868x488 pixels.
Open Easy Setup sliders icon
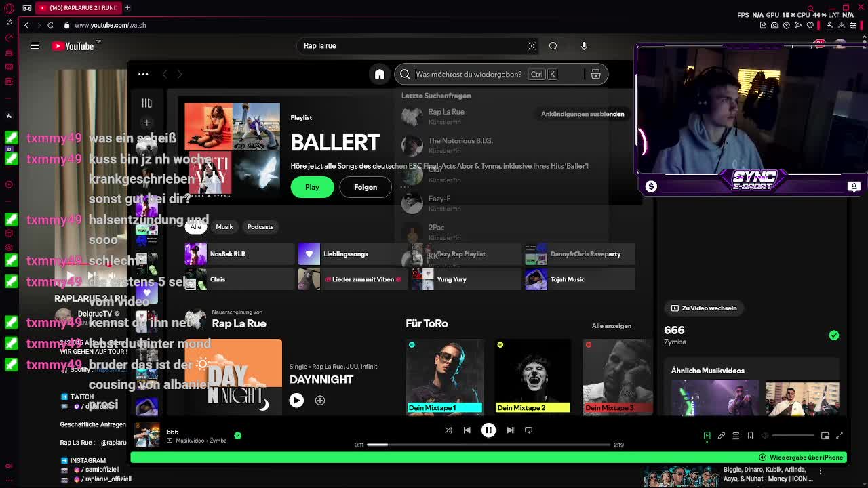coord(853,25)
